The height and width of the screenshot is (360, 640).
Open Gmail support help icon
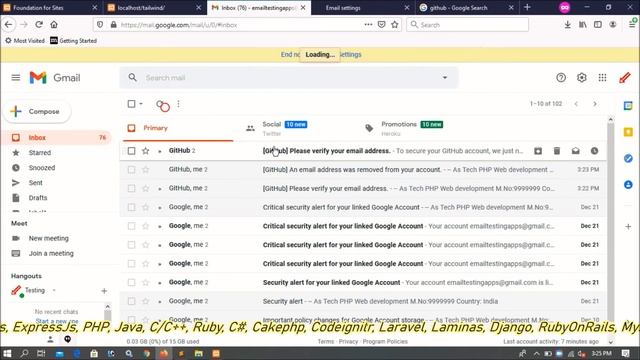(x=561, y=78)
